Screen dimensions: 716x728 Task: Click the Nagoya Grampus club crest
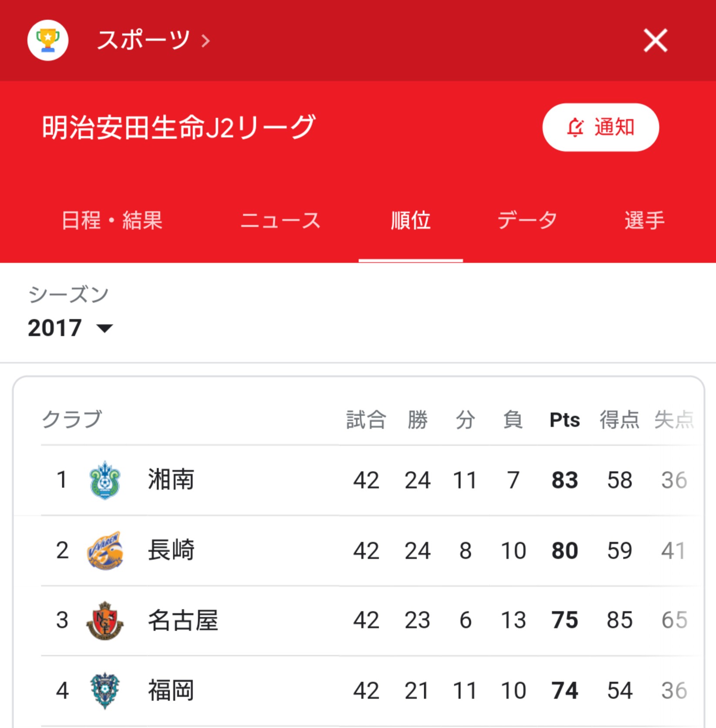[105, 620]
